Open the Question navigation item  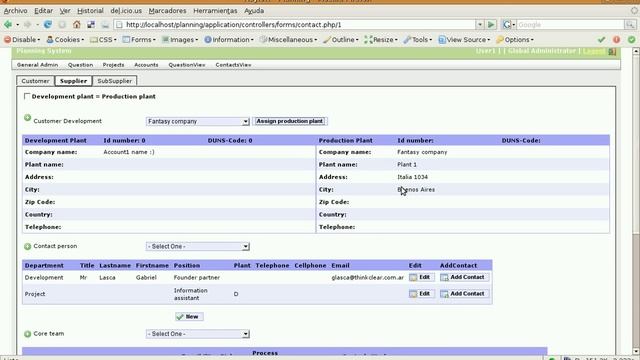[x=80, y=65]
